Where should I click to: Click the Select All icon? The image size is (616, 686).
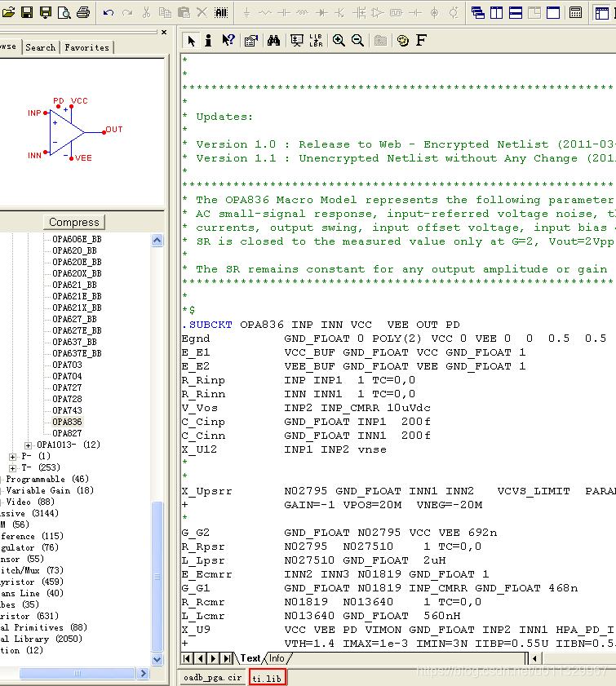221,13
